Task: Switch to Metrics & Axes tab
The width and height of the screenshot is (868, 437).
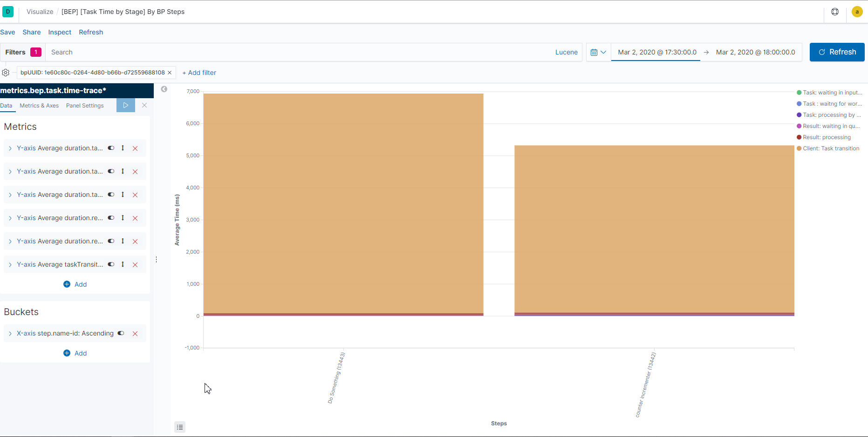Action: [39, 106]
